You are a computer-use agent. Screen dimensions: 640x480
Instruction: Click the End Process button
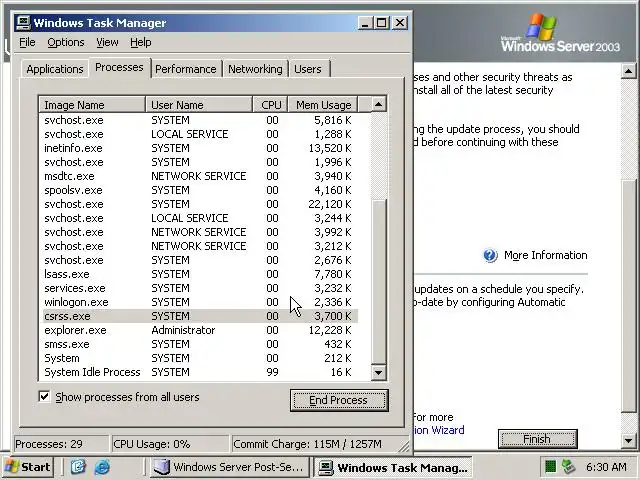coord(339,400)
